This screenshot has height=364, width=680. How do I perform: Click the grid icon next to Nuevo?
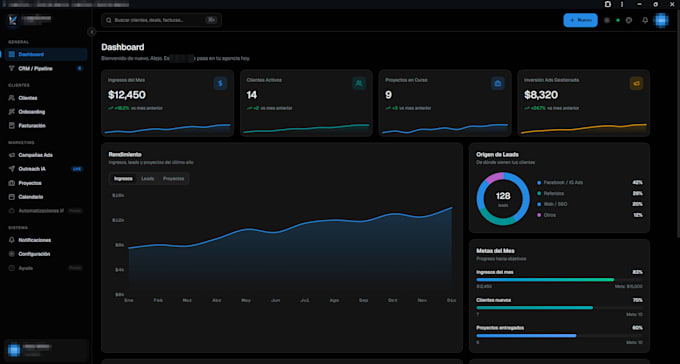[607, 20]
